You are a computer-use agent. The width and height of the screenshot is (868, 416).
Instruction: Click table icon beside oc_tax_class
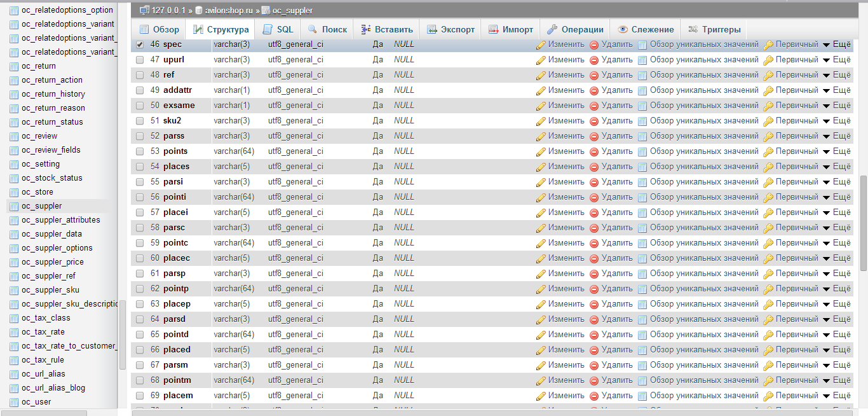point(14,318)
